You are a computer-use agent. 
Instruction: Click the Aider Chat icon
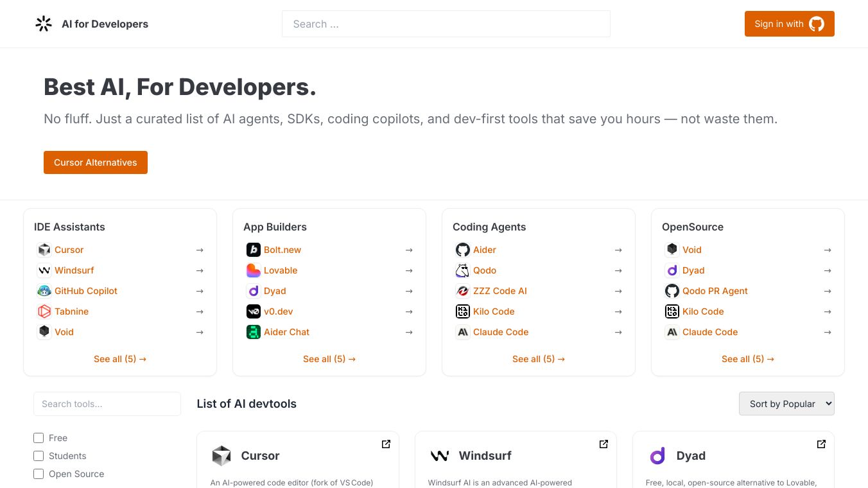(x=254, y=332)
